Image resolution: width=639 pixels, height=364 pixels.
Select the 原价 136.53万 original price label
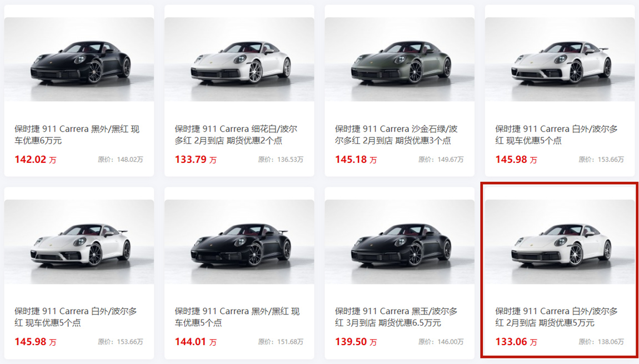pyautogui.click(x=281, y=160)
